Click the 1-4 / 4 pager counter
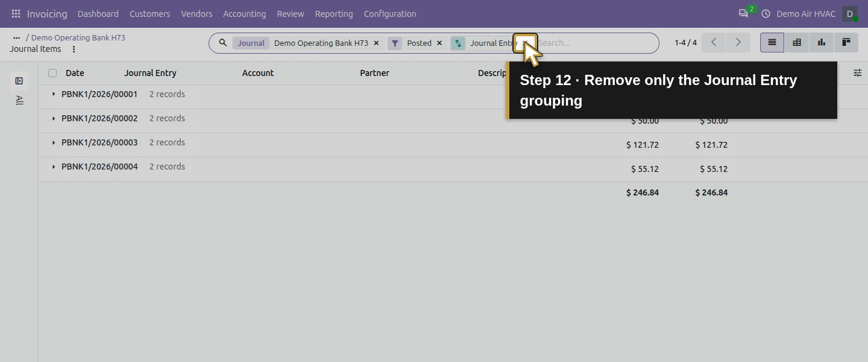The width and height of the screenshot is (868, 362). point(685,43)
